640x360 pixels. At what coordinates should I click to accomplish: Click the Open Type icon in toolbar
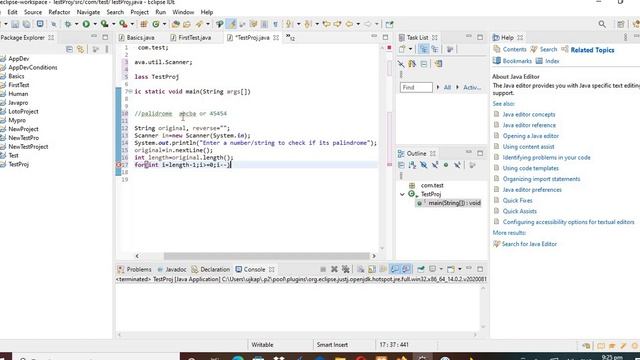tap(176, 24)
